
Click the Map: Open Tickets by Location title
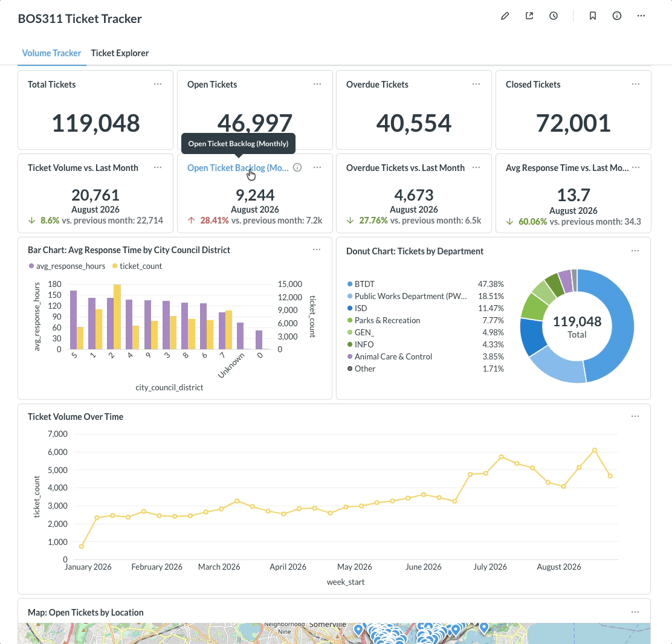point(86,613)
